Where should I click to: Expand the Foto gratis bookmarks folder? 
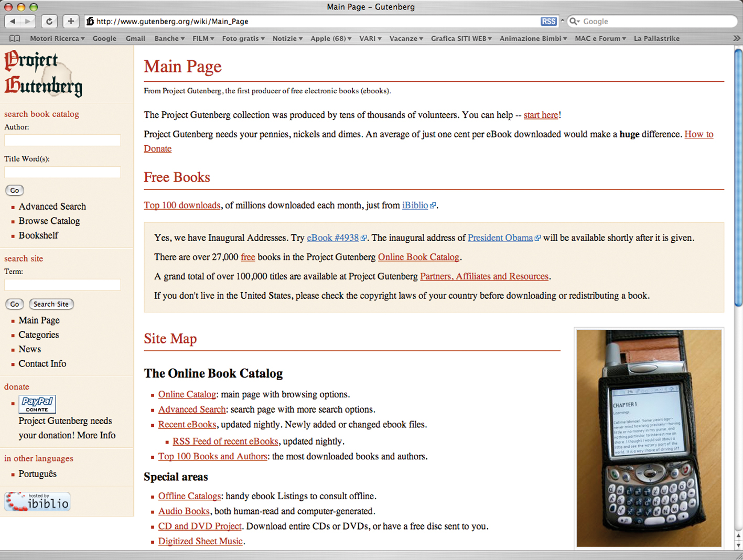coord(243,38)
